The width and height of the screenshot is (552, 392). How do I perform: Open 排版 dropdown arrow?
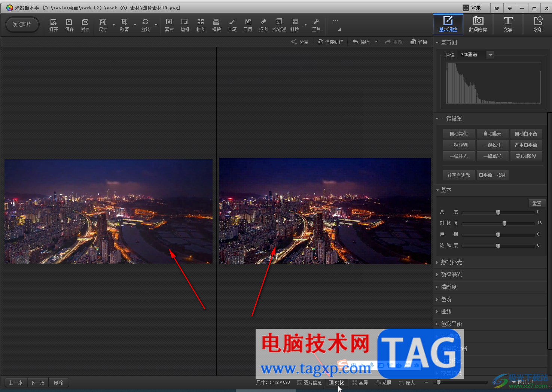[x=305, y=25]
